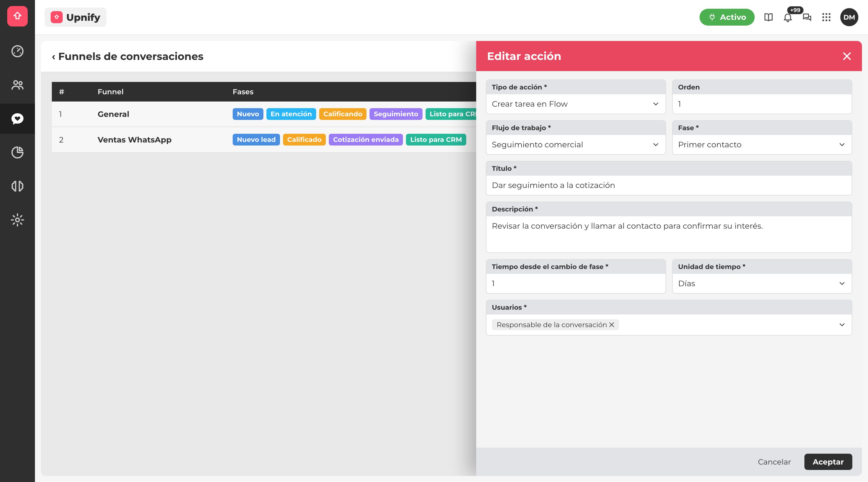Click the Seguimiento phase tag
Viewport: 868px width, 482px height.
(x=396, y=114)
